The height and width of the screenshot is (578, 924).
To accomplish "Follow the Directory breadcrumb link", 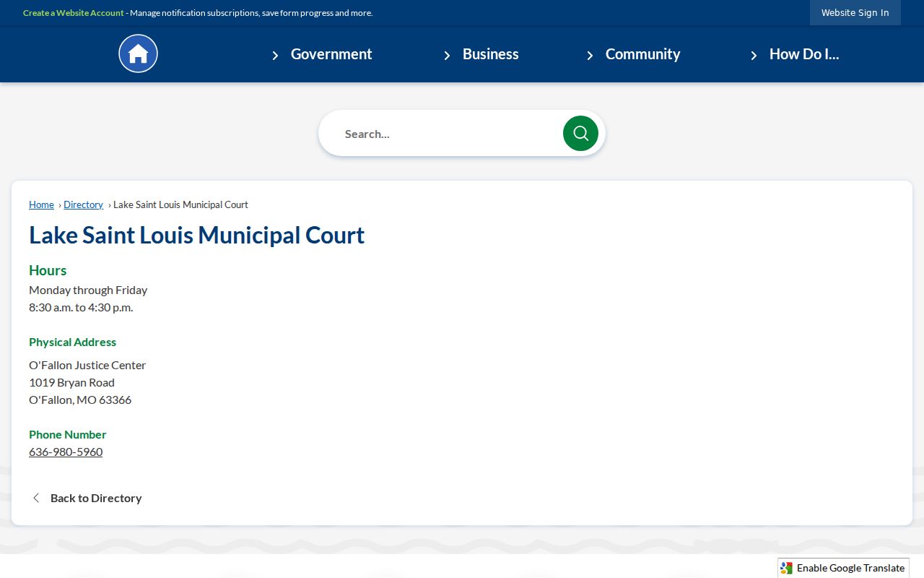I will [x=83, y=204].
